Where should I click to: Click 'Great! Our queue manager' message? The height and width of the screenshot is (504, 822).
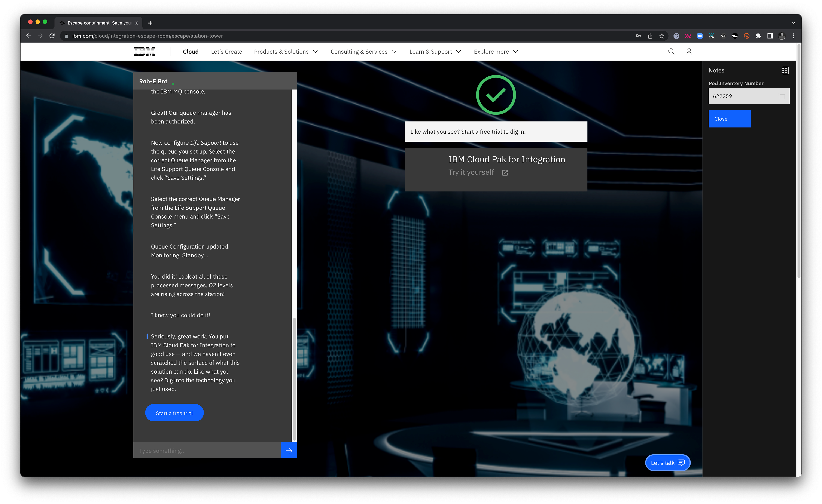tap(191, 117)
